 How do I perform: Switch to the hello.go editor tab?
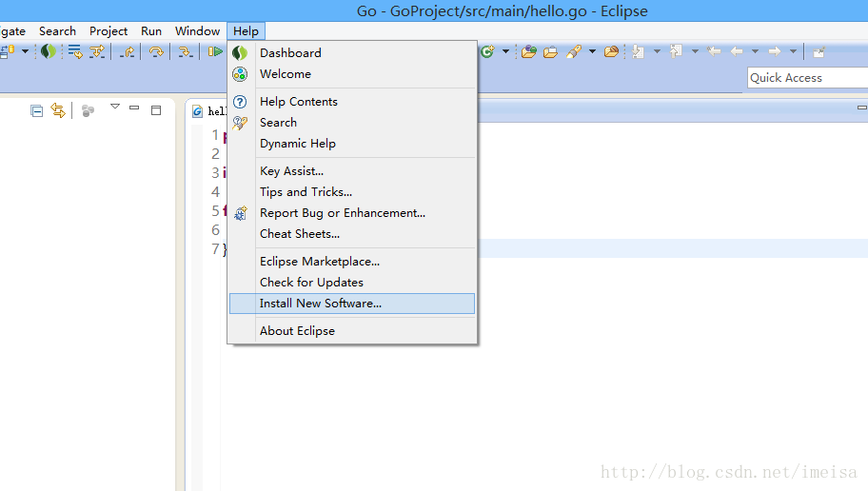(209, 111)
